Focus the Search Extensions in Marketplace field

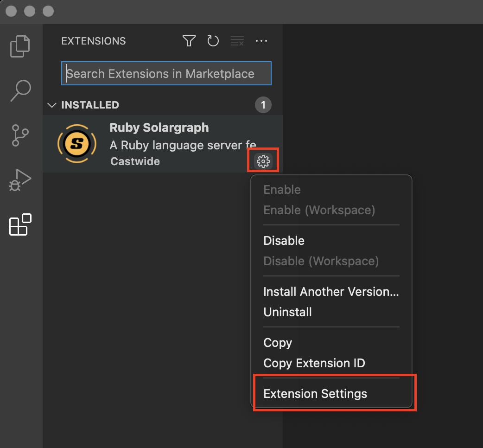click(165, 73)
